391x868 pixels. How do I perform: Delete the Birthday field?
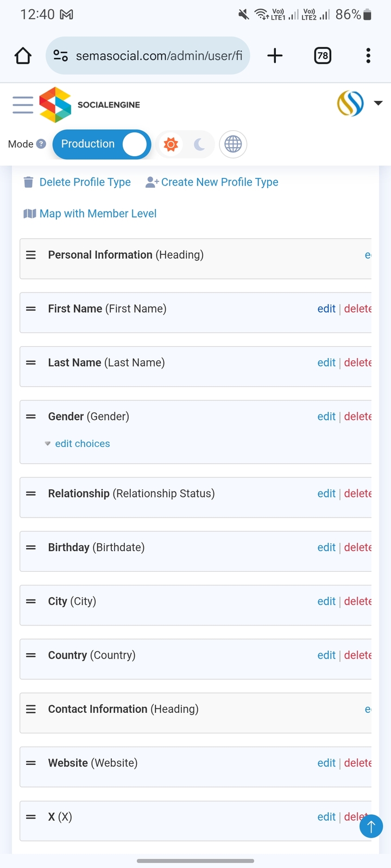pos(358,547)
